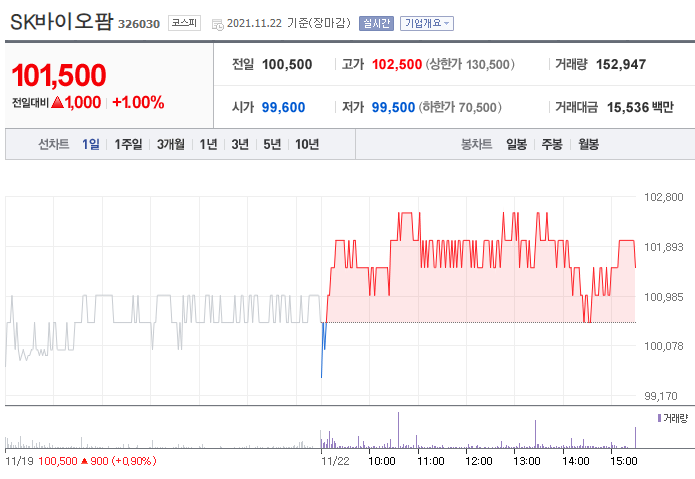This screenshot has width=695, height=479.
Task: Select the 10년 line chart tab
Action: tap(307, 144)
